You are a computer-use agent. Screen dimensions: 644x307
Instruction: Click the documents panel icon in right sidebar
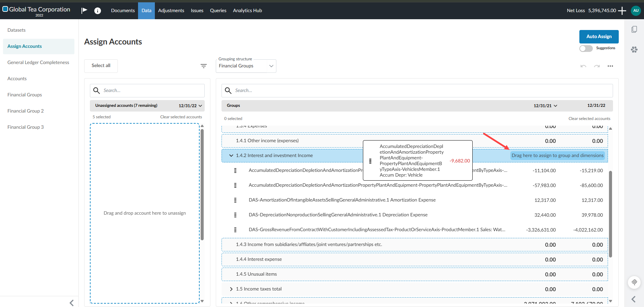point(635,29)
